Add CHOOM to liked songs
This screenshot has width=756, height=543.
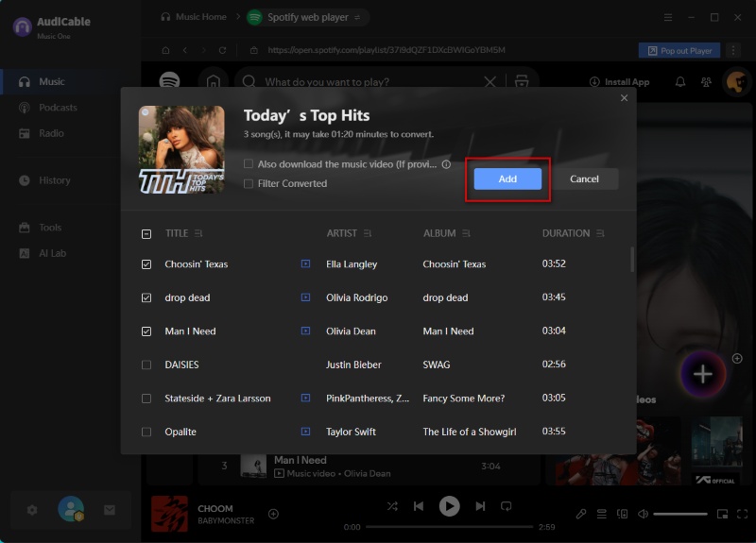click(x=273, y=514)
